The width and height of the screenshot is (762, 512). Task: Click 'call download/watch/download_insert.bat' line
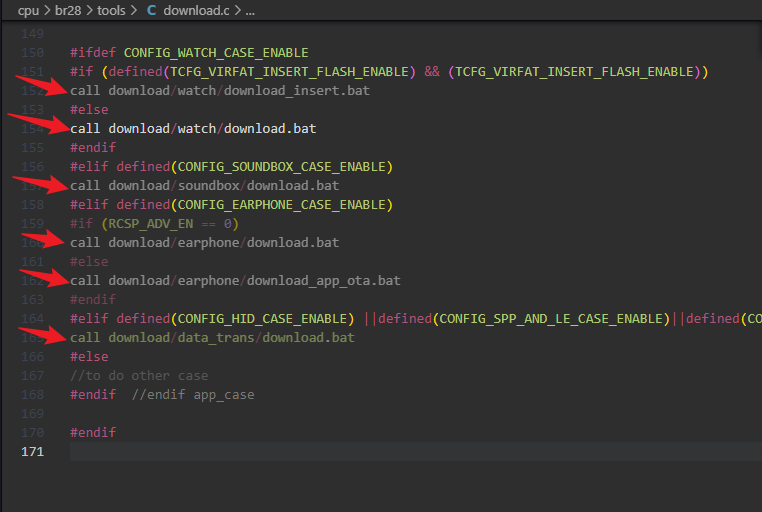click(x=220, y=90)
